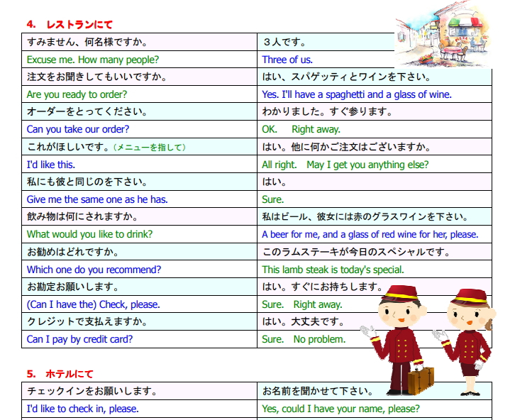Click 'Give me the same one as he has.'
The image size is (515, 420).
point(97,199)
